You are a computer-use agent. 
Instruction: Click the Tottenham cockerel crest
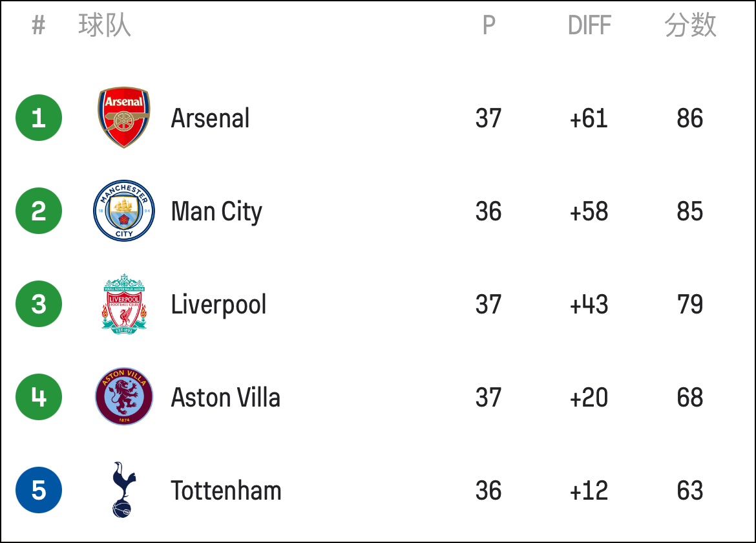[x=123, y=490]
